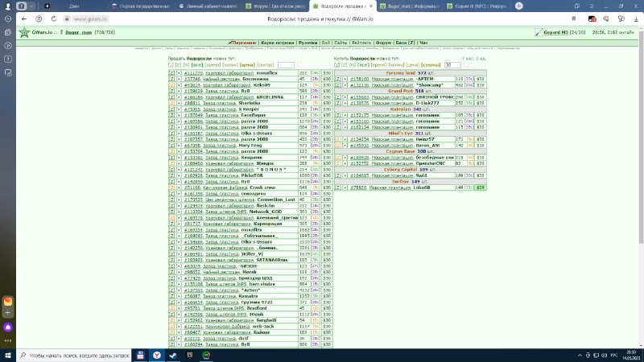Image resolution: width=644 pixels, height=362 pixels.
Task: Expand the [»] arrow in *Shancung* row
Action: click(x=345, y=85)
